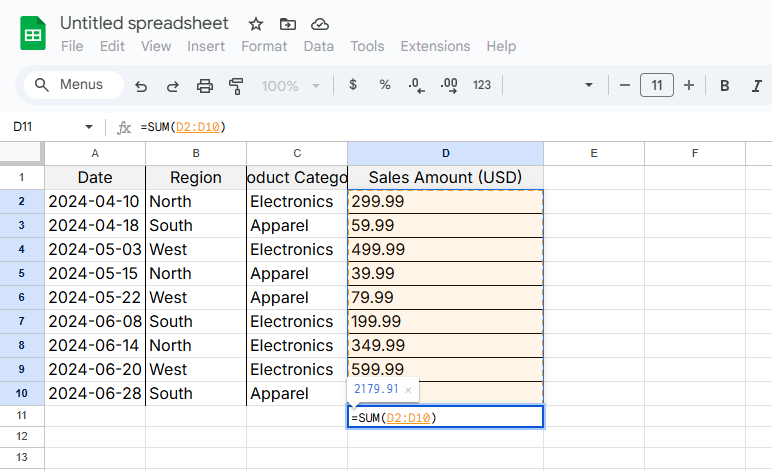Select column D header

[445, 153]
